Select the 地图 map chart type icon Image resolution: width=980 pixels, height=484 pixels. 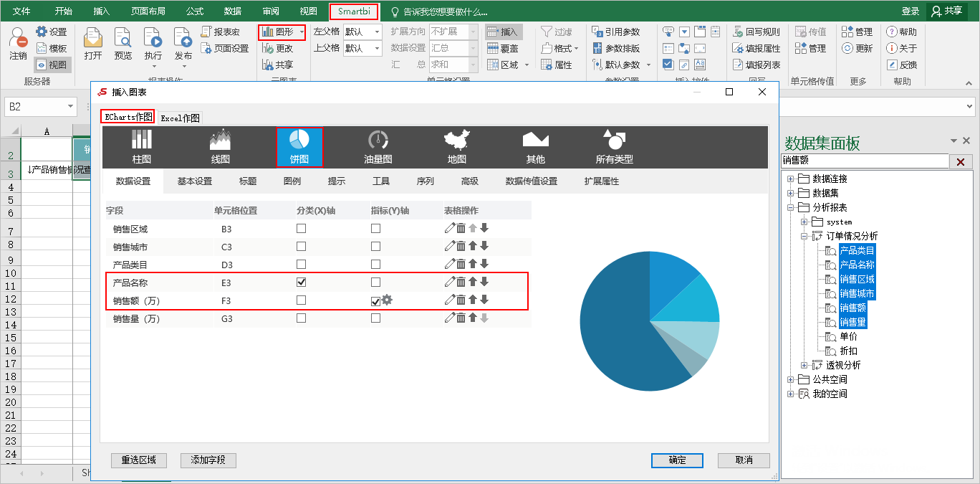pyautogui.click(x=457, y=147)
